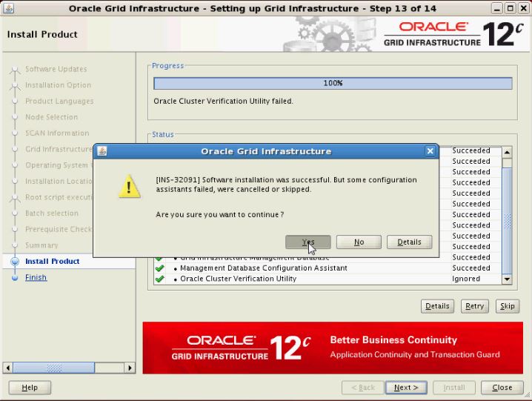Close the Oracle Grid Infrastructure warning dialog
This screenshot has width=532, height=401.
[x=430, y=151]
